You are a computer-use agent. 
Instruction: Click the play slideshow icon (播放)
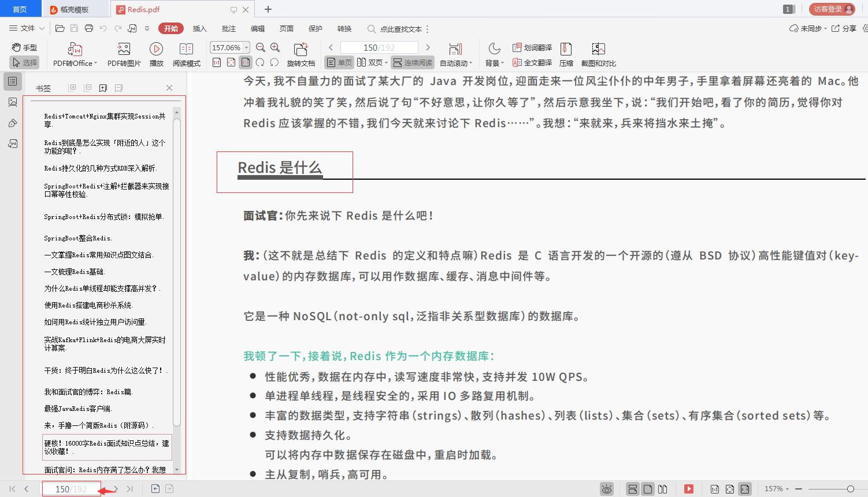pos(155,54)
